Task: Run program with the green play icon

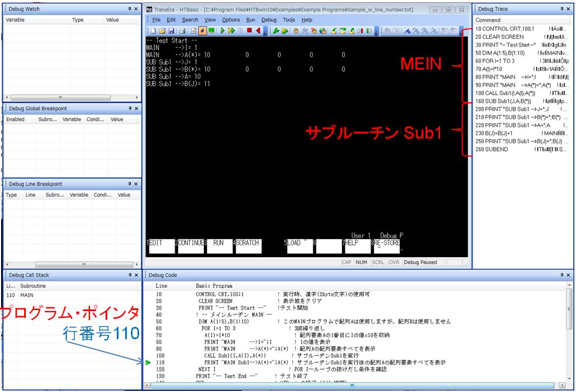Action: click(223, 31)
